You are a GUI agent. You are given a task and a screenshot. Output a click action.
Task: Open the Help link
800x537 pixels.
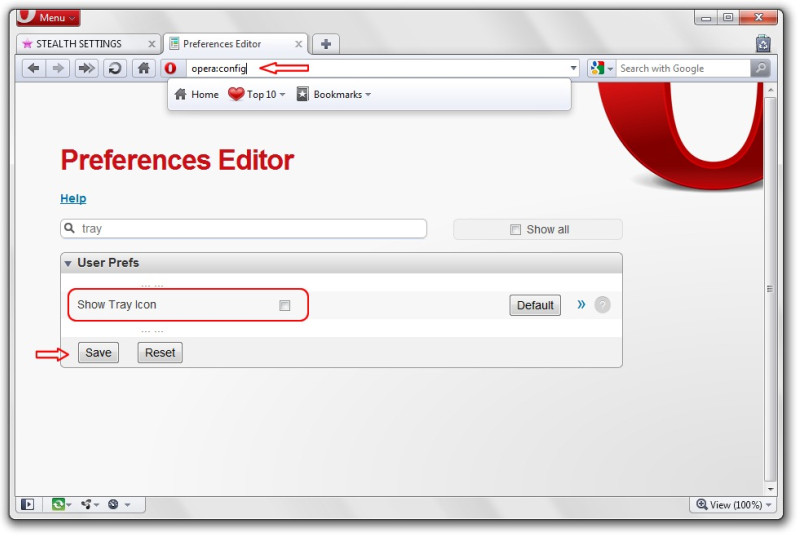73,198
